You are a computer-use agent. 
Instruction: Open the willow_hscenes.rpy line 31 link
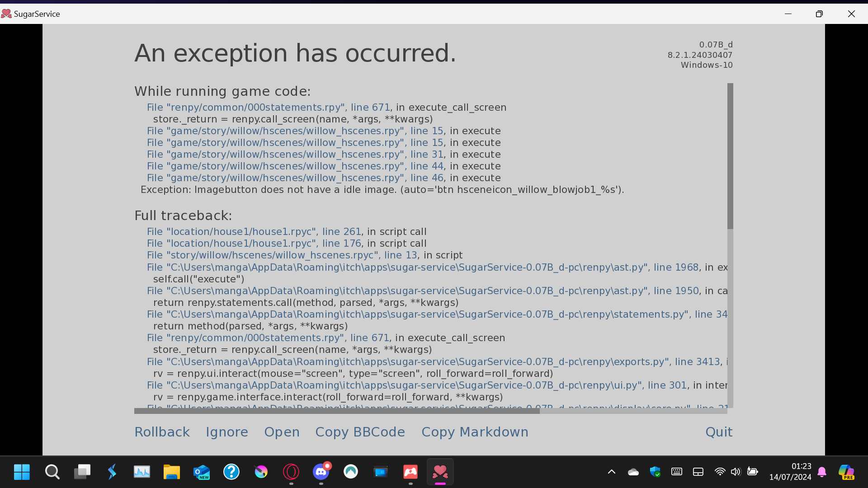click(295, 155)
